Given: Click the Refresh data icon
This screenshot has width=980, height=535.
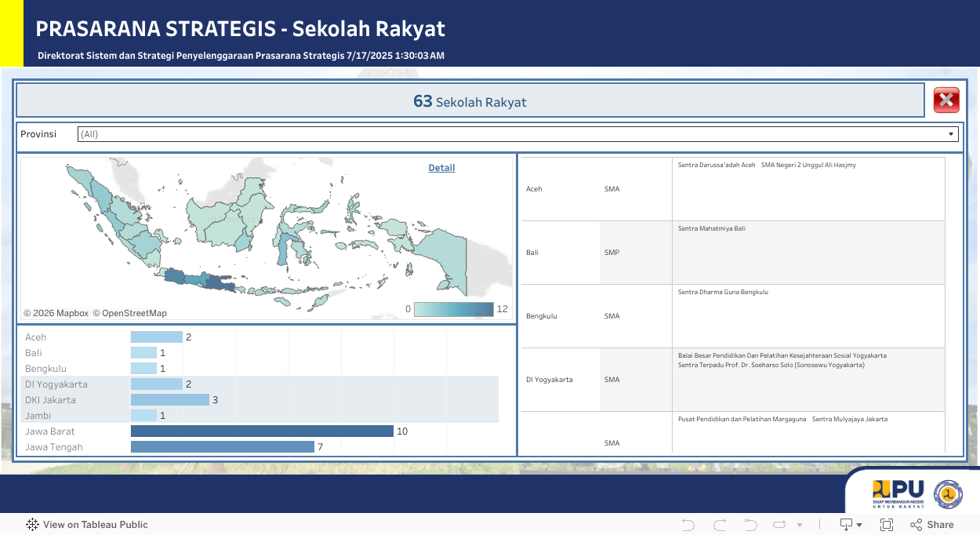Looking at the screenshot, I should (779, 525).
